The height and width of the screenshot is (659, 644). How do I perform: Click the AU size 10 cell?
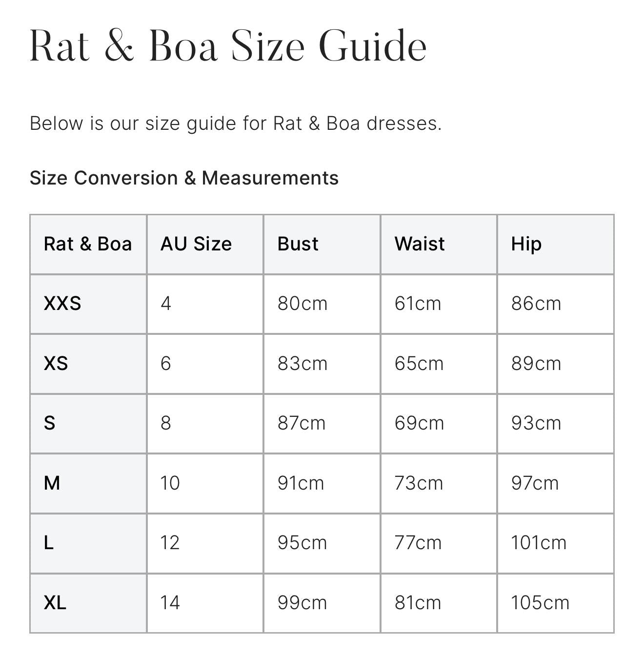(170, 483)
